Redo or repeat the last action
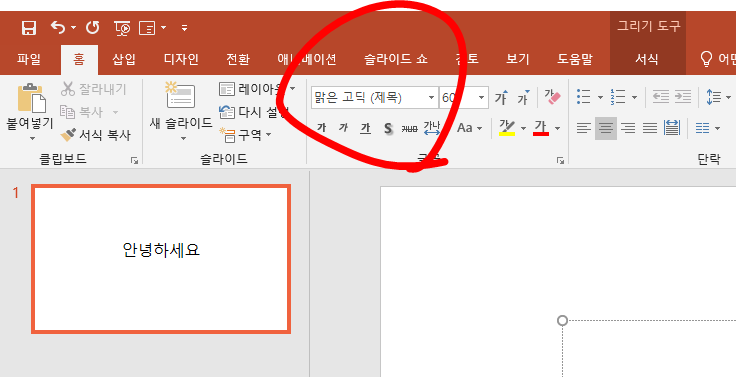The height and width of the screenshot is (377, 736). click(92, 28)
